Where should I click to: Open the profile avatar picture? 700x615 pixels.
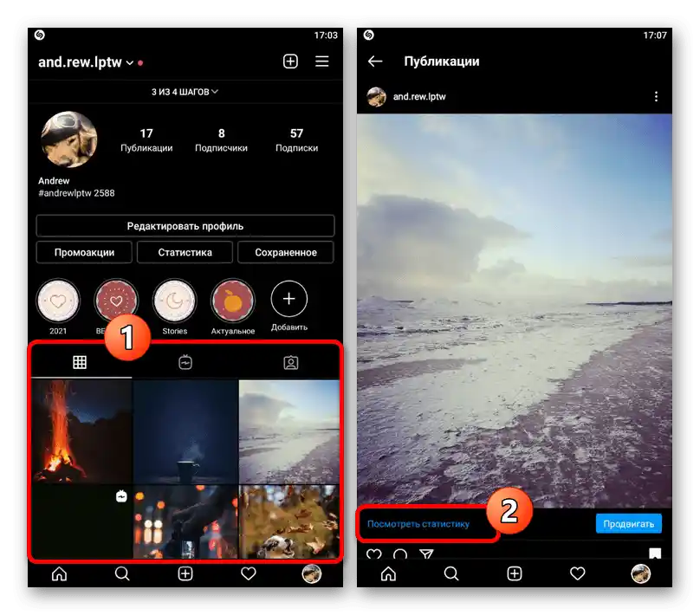coord(68,139)
